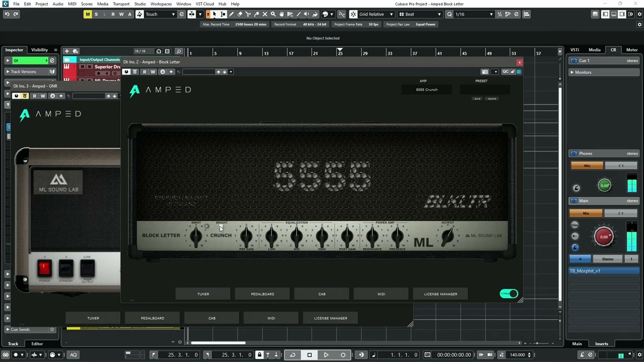Toggle left zone visibility
644x362 pixels.
[x=606, y=14]
